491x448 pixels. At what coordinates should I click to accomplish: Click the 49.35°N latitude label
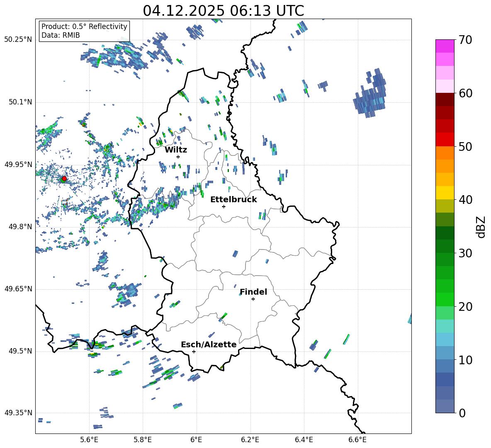pos(18,413)
